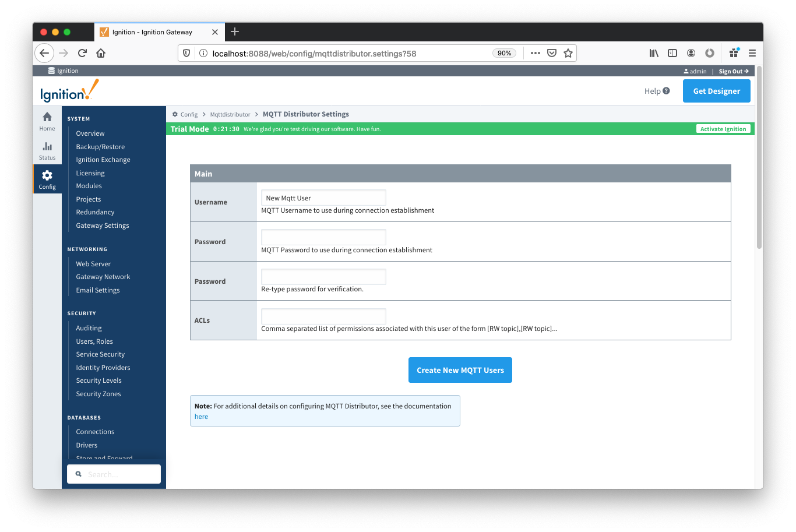
Task: Bookmark this page with star icon
Action: click(x=568, y=53)
